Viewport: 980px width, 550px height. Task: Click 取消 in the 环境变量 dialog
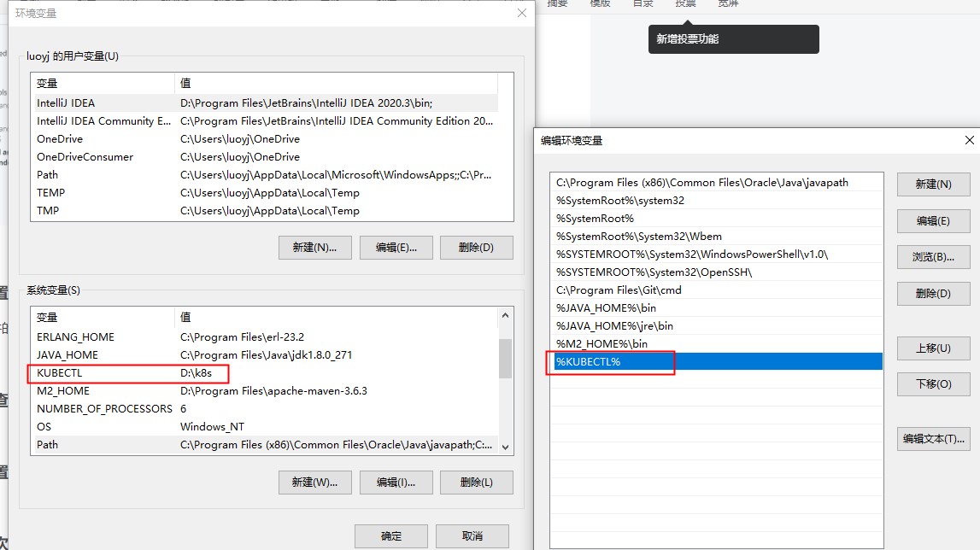473,536
